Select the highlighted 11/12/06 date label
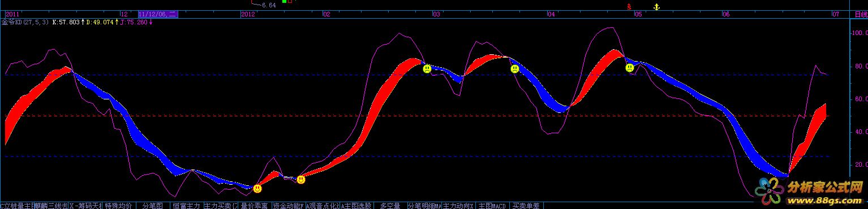This screenshot has height=209, width=868. point(157,14)
